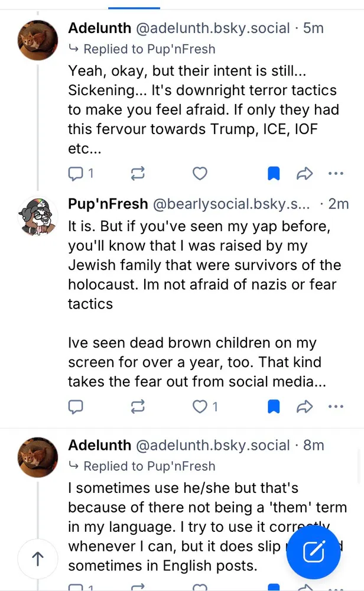364x591 pixels.
Task: Share Adelunth's terror tactics post
Action: 304,173
